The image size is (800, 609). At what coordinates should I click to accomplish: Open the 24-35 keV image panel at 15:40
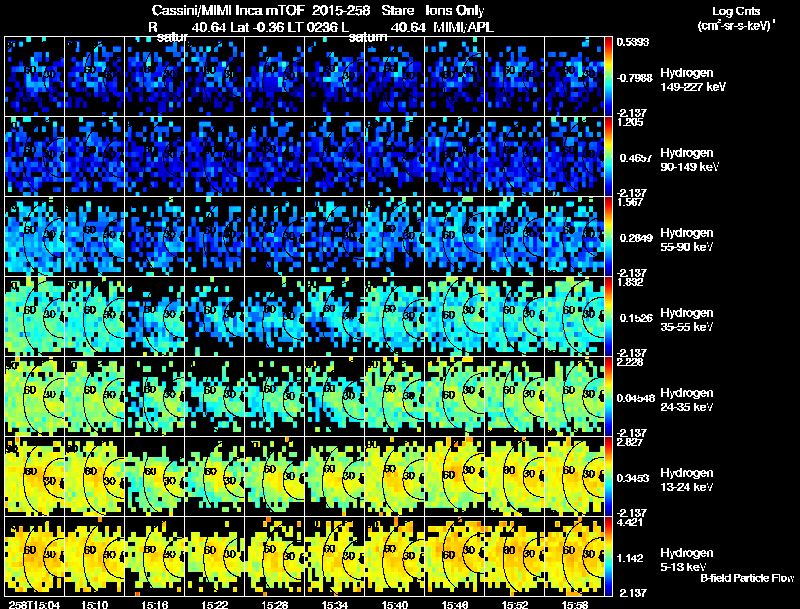(395, 397)
